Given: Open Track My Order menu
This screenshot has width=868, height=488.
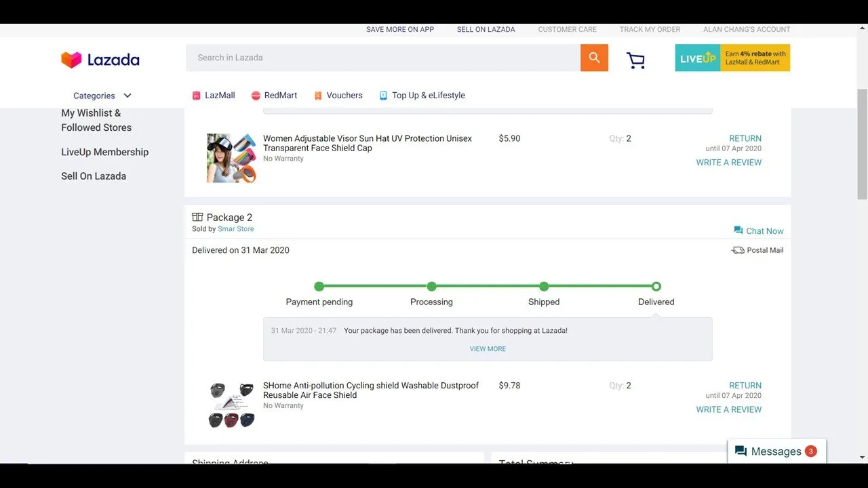Looking at the screenshot, I should coord(650,29).
